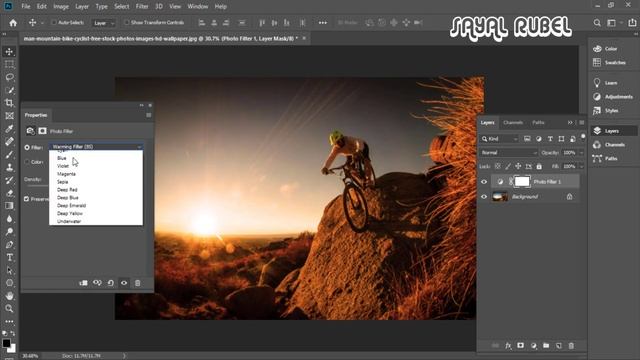Select the Crop tool
640x360 pixels.
(x=9, y=103)
